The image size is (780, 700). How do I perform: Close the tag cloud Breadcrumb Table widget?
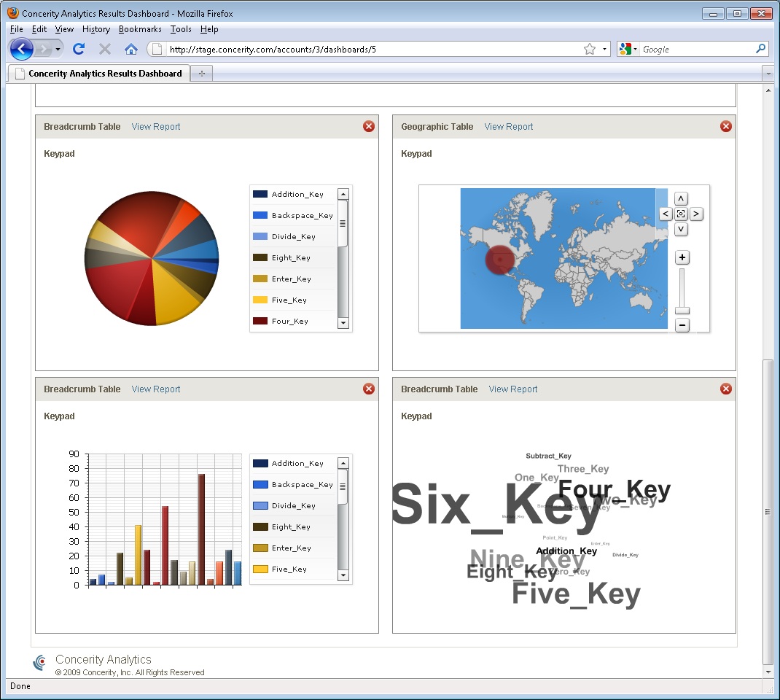coord(726,389)
